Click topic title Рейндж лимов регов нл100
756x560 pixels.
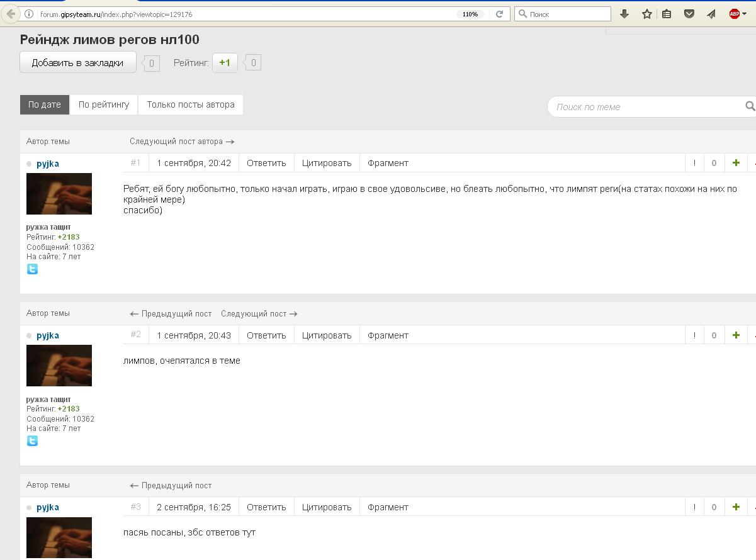point(110,40)
